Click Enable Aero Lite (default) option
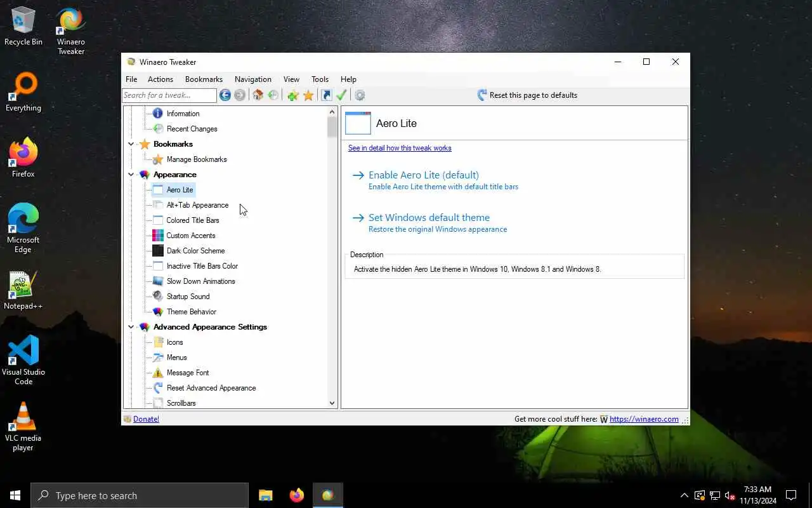 click(x=424, y=175)
